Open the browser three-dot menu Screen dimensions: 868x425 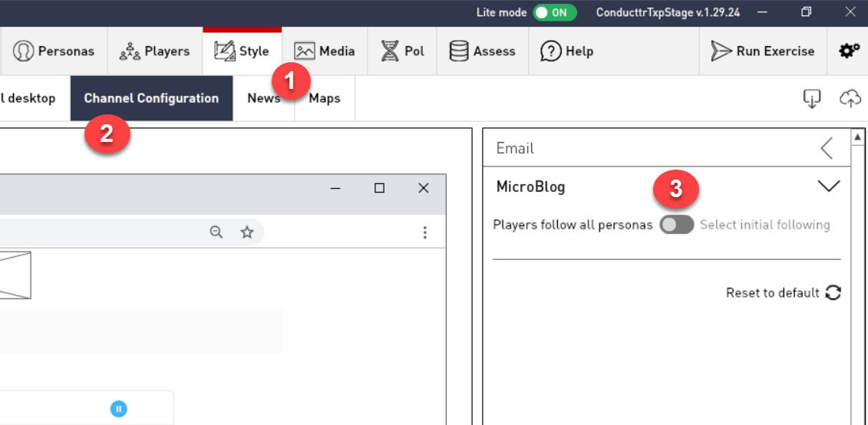coord(425,232)
